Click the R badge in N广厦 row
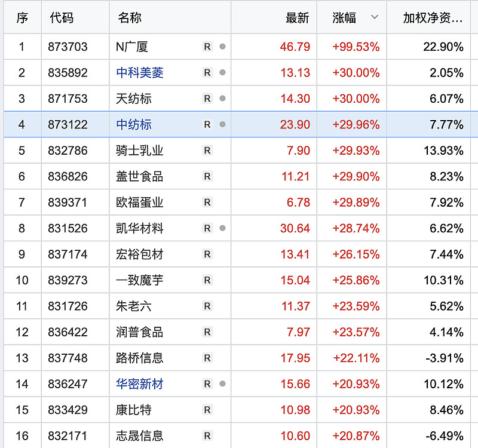This screenshot has width=478, height=448. click(207, 47)
